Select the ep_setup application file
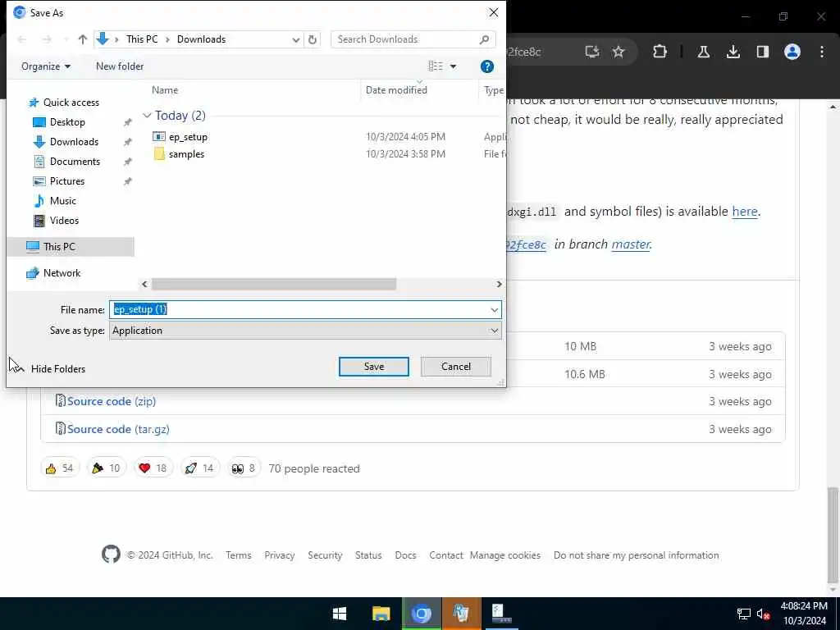Screen dimensions: 840x630 188,137
